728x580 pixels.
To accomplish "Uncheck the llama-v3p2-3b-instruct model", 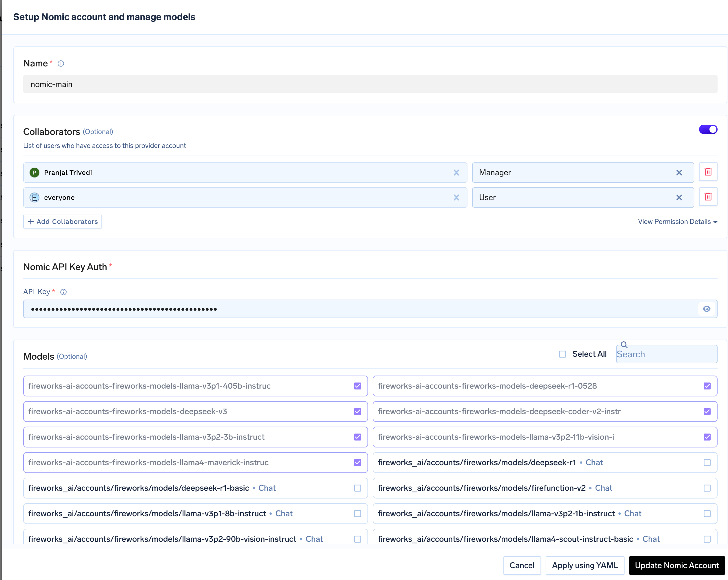I will 358,437.
